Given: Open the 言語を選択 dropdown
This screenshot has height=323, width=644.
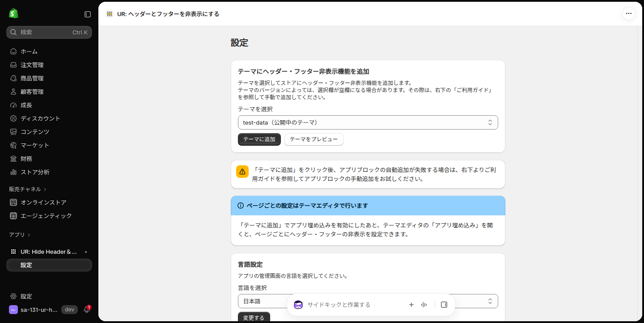Looking at the screenshot, I should 368,301.
